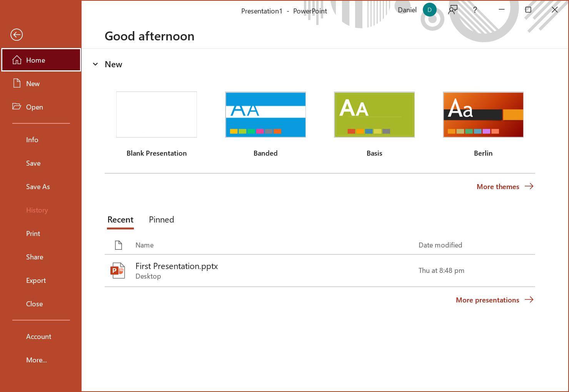Open the Save As menu item
Screen dimensions: 569x392
click(x=38, y=187)
